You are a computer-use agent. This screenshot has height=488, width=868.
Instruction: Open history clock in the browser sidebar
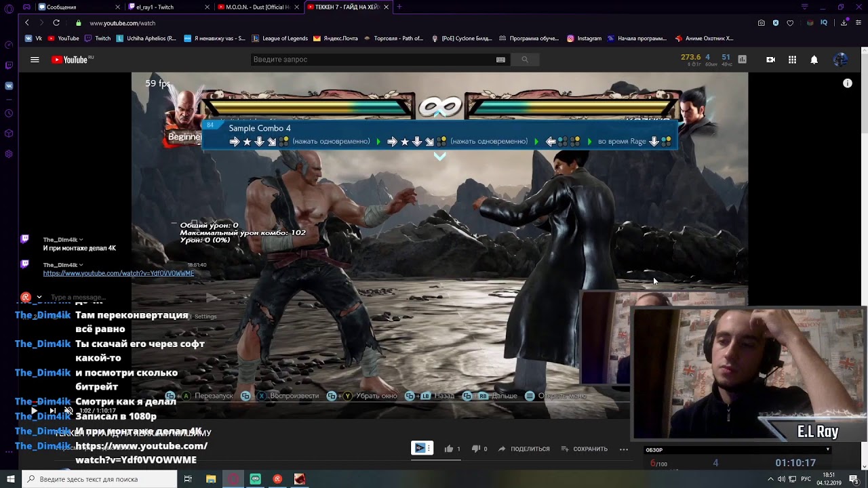9,113
